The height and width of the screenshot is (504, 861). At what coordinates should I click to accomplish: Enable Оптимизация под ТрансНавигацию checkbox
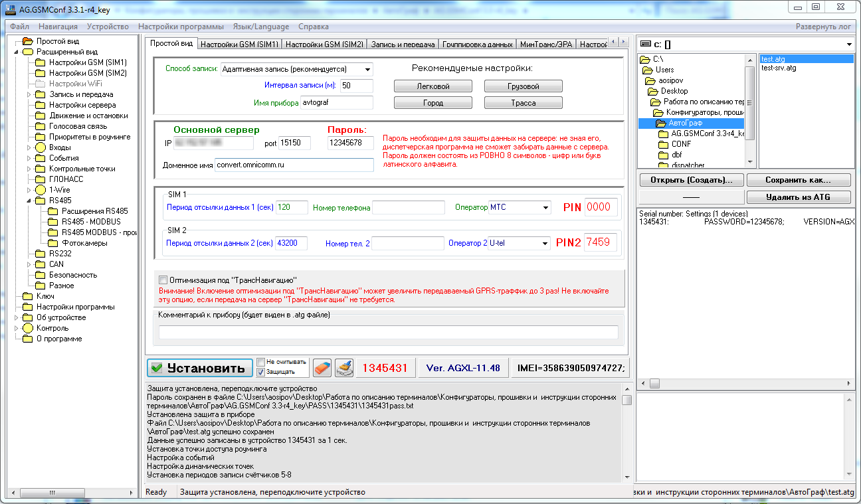(163, 280)
